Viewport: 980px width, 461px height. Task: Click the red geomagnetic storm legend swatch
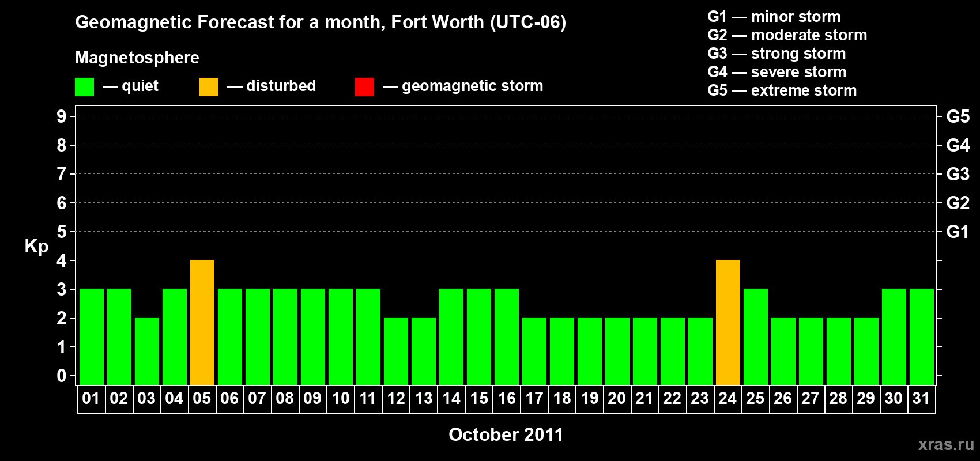click(x=364, y=87)
